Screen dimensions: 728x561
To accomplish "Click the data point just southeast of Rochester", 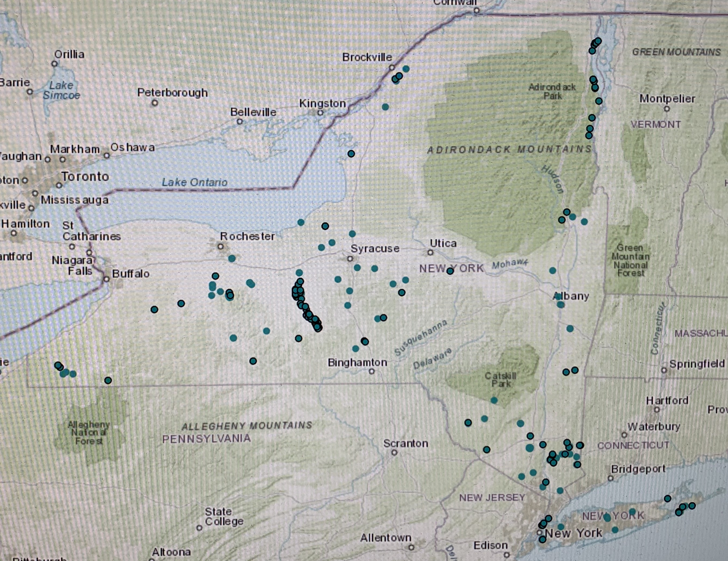I will coord(232,258).
